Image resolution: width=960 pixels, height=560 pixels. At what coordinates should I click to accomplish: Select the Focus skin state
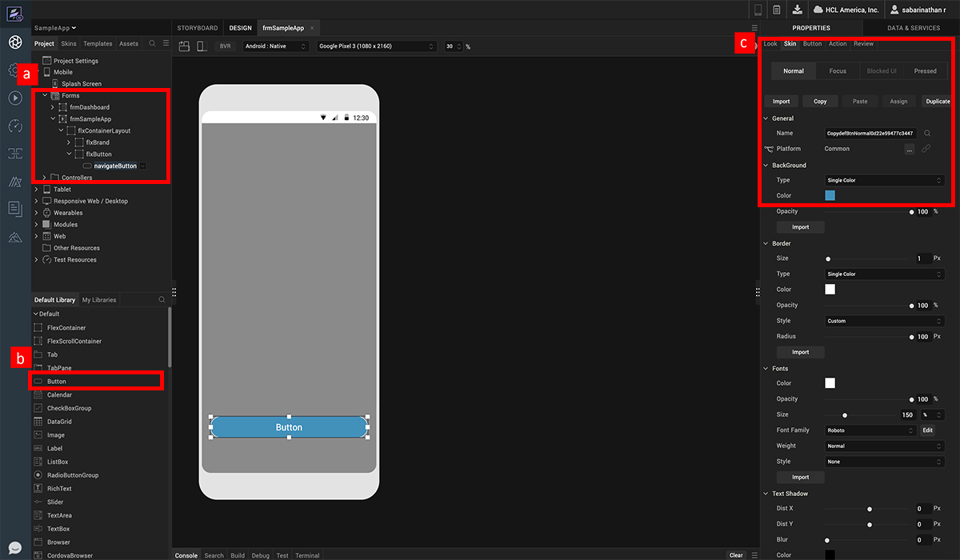tap(838, 70)
